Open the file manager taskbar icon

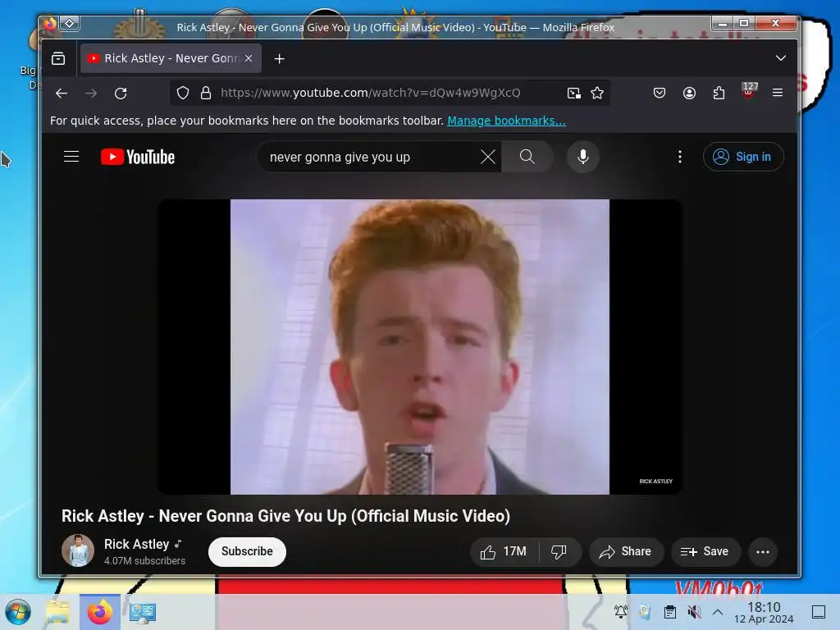point(57,612)
